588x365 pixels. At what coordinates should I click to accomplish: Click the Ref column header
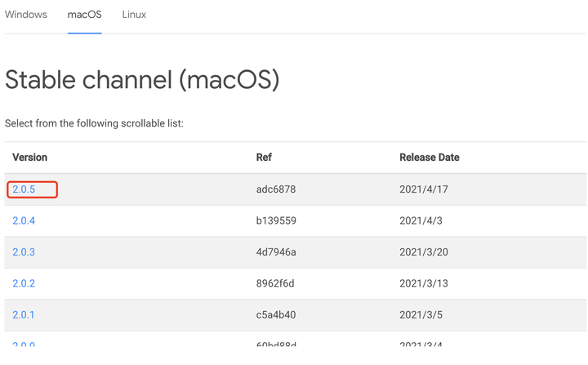(x=264, y=157)
